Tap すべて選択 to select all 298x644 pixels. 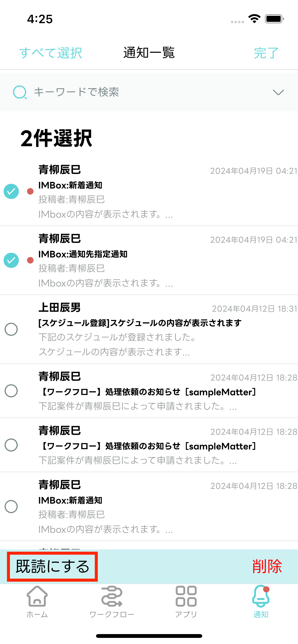[x=51, y=53]
